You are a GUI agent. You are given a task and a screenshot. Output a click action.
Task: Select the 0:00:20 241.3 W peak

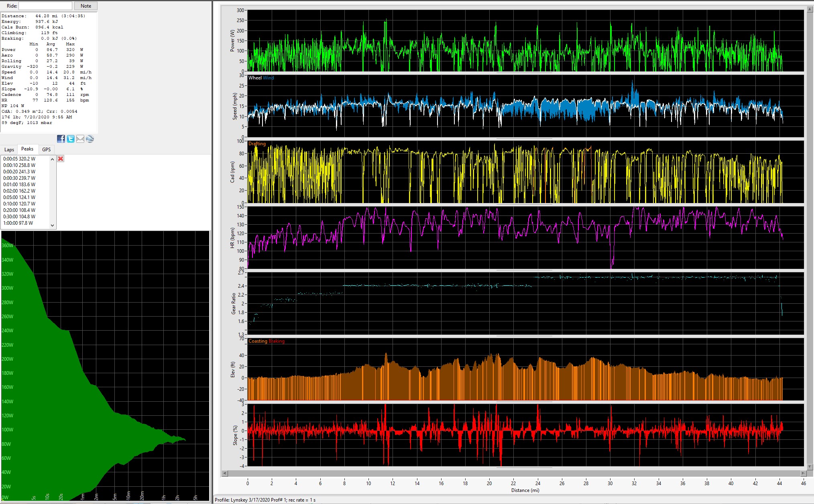point(19,172)
